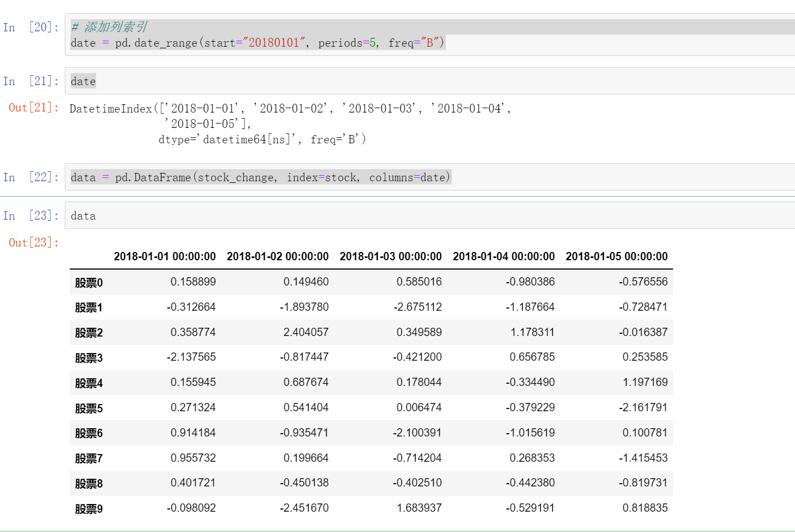Click column header 2018-01-05 00:00:00

pos(617,256)
